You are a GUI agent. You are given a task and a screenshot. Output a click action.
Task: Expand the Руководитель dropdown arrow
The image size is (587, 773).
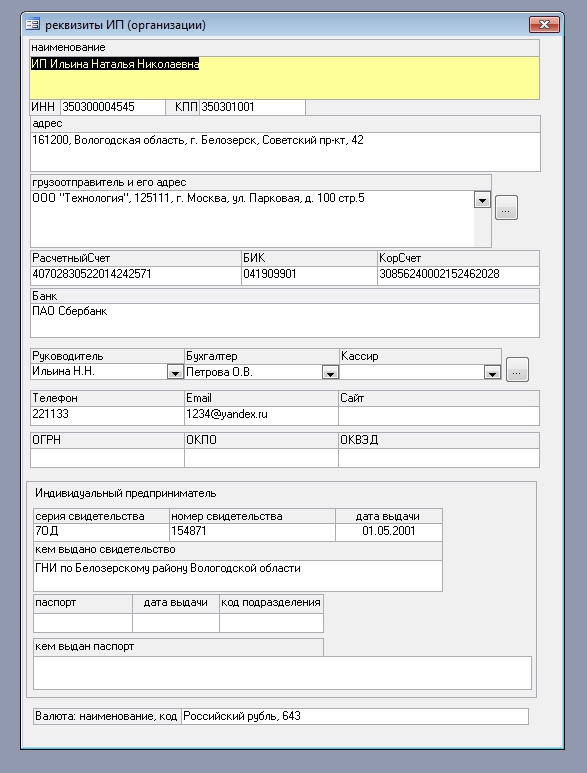(x=175, y=372)
